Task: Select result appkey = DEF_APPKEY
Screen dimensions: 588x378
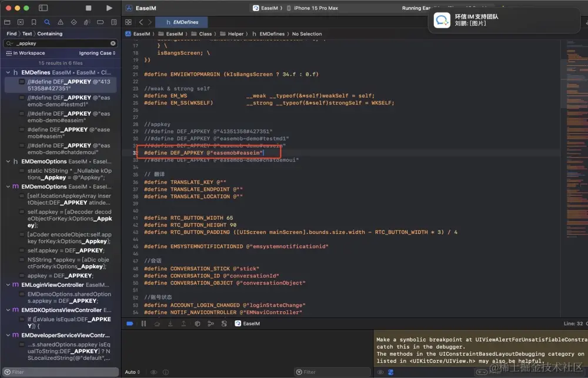Action: (61, 276)
